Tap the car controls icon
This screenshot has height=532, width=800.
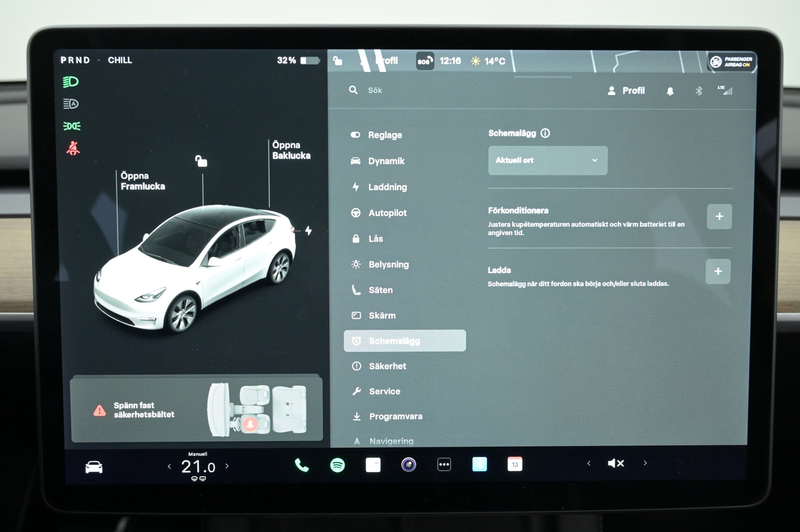pos(94,467)
